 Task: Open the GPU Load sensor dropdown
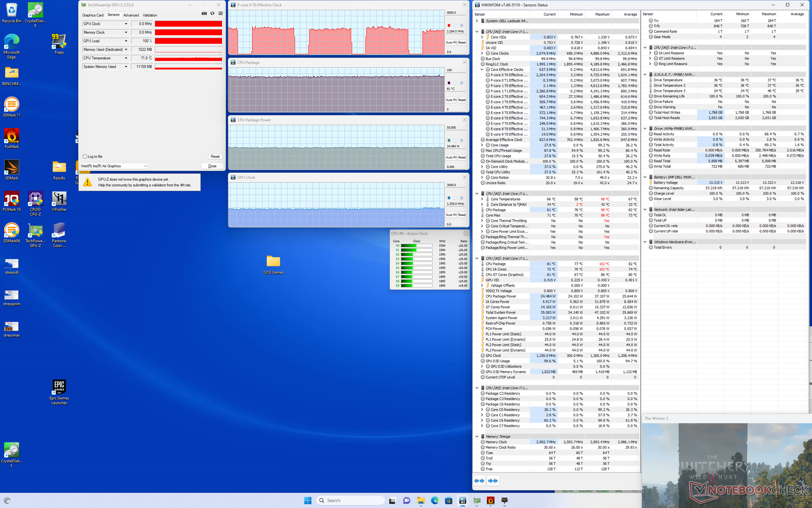click(126, 41)
